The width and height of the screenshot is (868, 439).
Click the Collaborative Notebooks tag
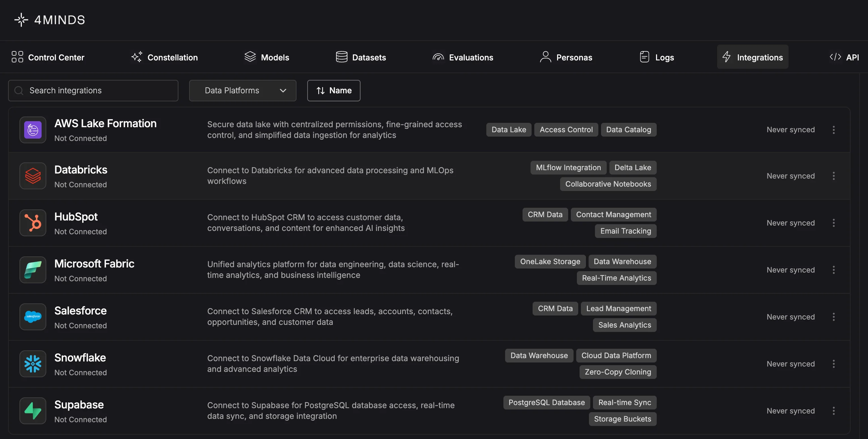tap(608, 184)
